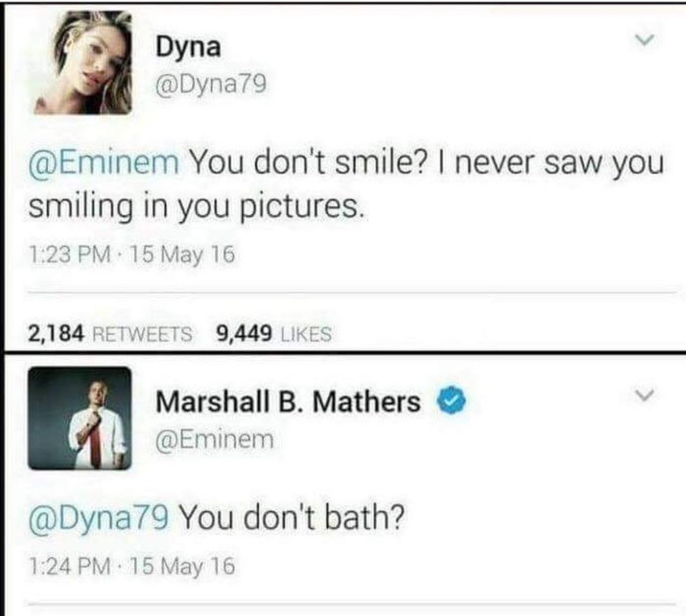The height and width of the screenshot is (616, 686).
Task: Expand the chevron menu on Dyna's tweet
Action: coord(645,40)
